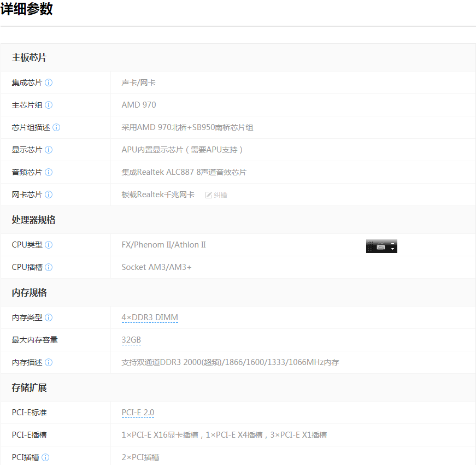Open info icon next to 音频芯片
This screenshot has width=476, height=465.
pyautogui.click(x=49, y=173)
